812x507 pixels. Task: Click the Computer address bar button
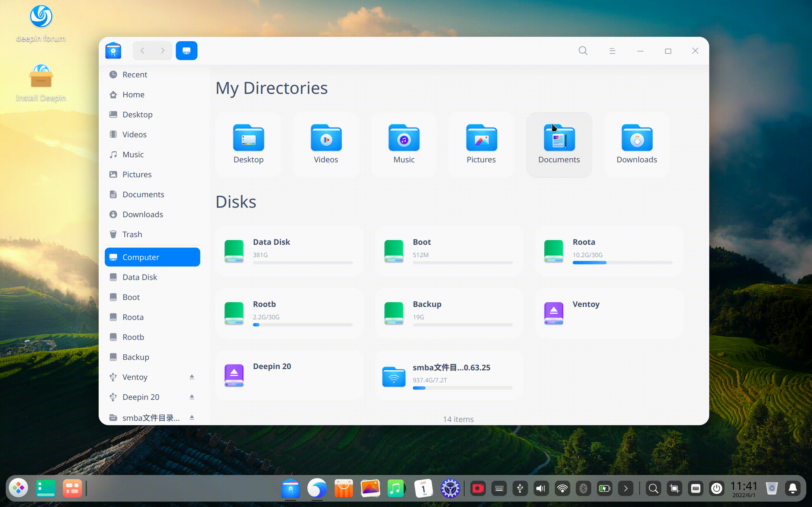[186, 51]
